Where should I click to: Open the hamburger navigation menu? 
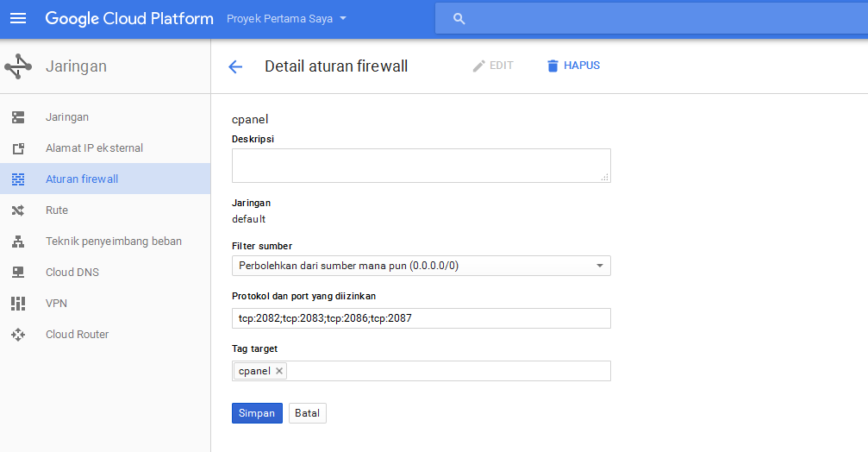click(18, 18)
